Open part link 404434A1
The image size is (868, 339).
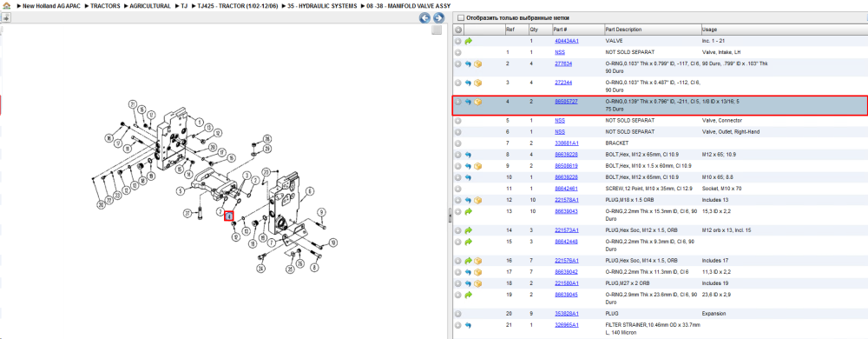click(x=566, y=41)
